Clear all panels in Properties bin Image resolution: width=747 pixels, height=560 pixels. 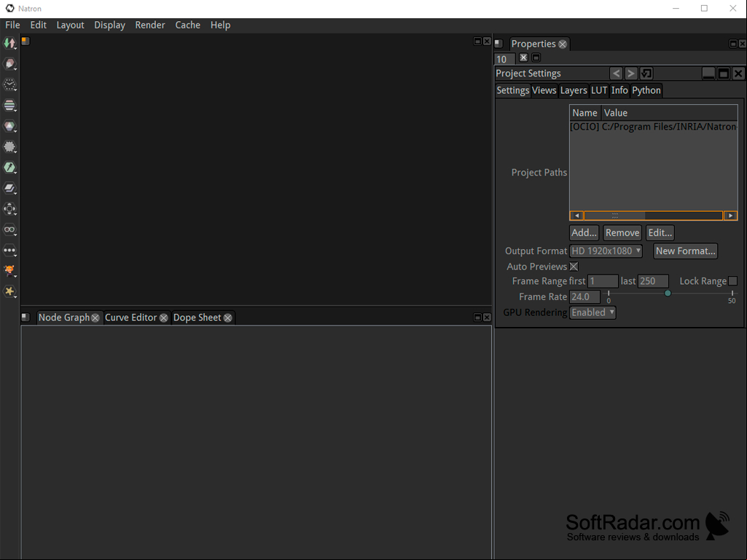pyautogui.click(x=523, y=58)
